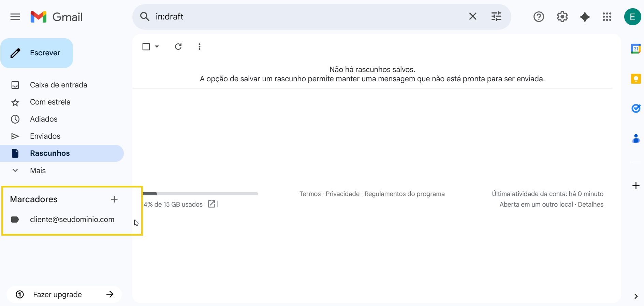This screenshot has height=306, width=644.
Task: Click the Inbox tray icon
Action: click(15, 85)
